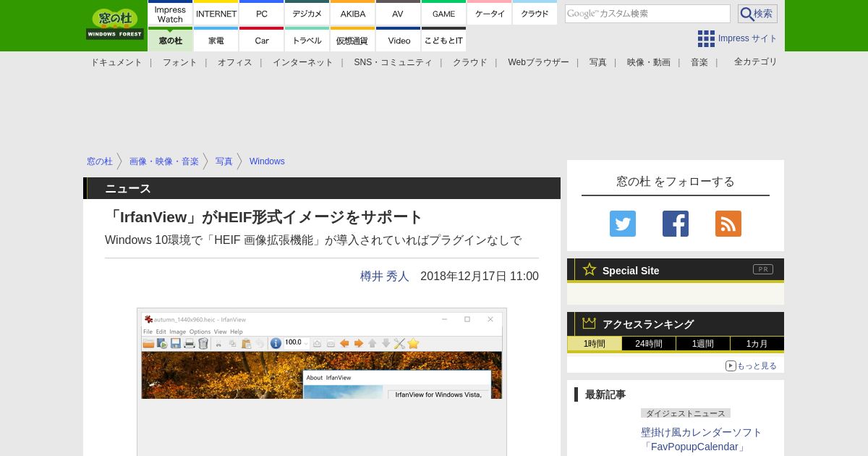Click the 窓の杜 Windows Forest logo
Image resolution: width=868 pixels, height=456 pixels.
coord(115,25)
